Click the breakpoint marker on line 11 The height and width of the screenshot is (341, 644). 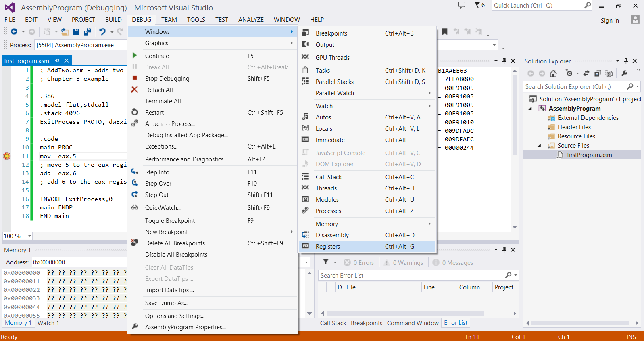pyautogui.click(x=7, y=156)
